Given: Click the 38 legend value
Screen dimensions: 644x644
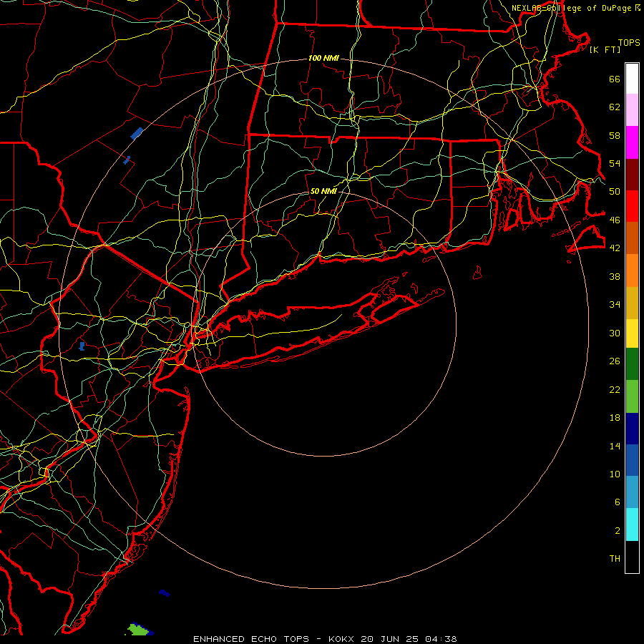Looking at the screenshot, I should [615, 276].
